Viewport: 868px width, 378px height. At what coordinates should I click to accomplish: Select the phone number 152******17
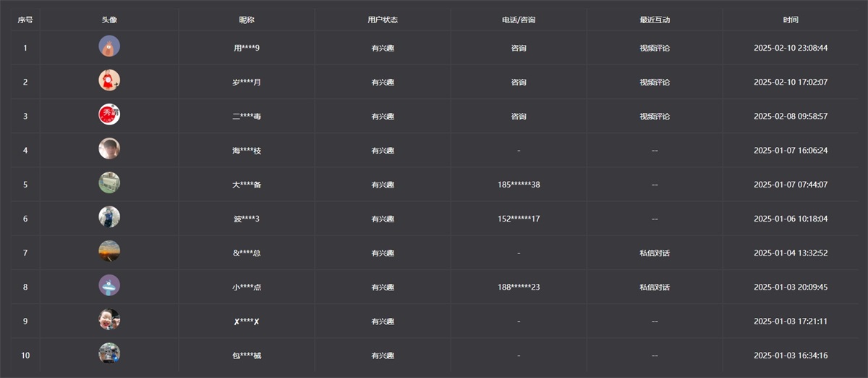click(519, 219)
